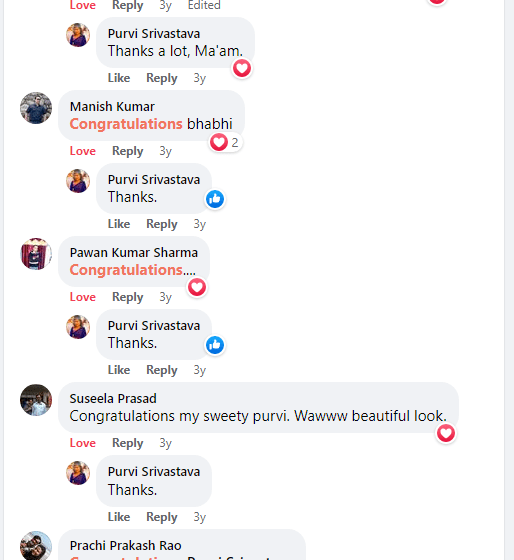Image resolution: width=514 pixels, height=560 pixels.
Task: Open the heart reaction on Manish Kumar's comment
Action: coord(225,142)
